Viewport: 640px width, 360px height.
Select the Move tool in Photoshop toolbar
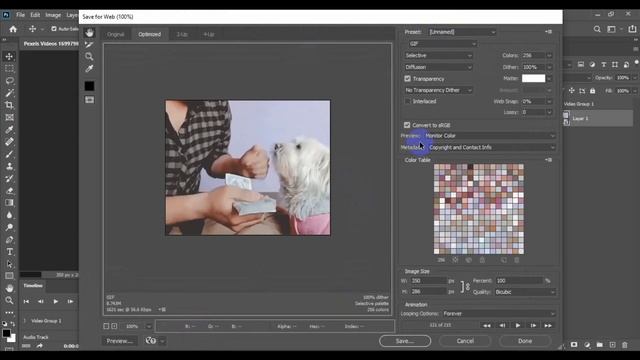tap(9, 56)
